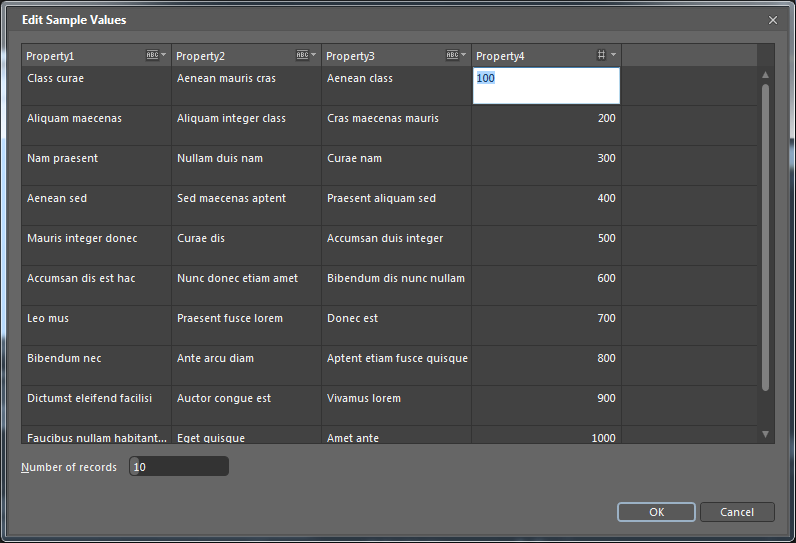This screenshot has height=543, width=796.
Task: Click Property1 string type icon
Action: coord(155,56)
